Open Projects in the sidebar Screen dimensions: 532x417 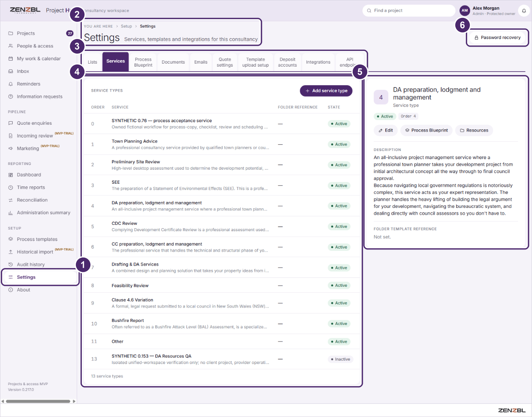click(x=26, y=34)
